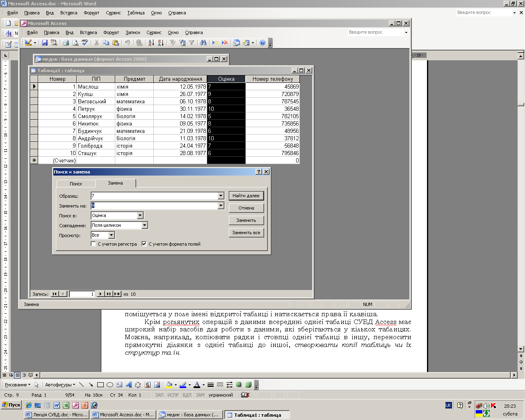Viewport: 525px width, 420px height.
Task: Select the Arrow tool in Drawing toolbar
Action: [x=91, y=385]
